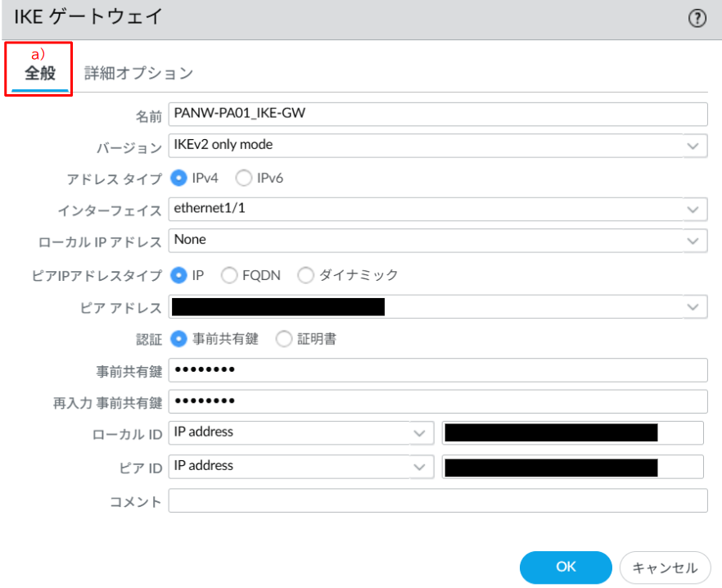Viewport: 722px width, 588px height.
Task: Switch to the 詳細オプション tab
Action: click(138, 73)
